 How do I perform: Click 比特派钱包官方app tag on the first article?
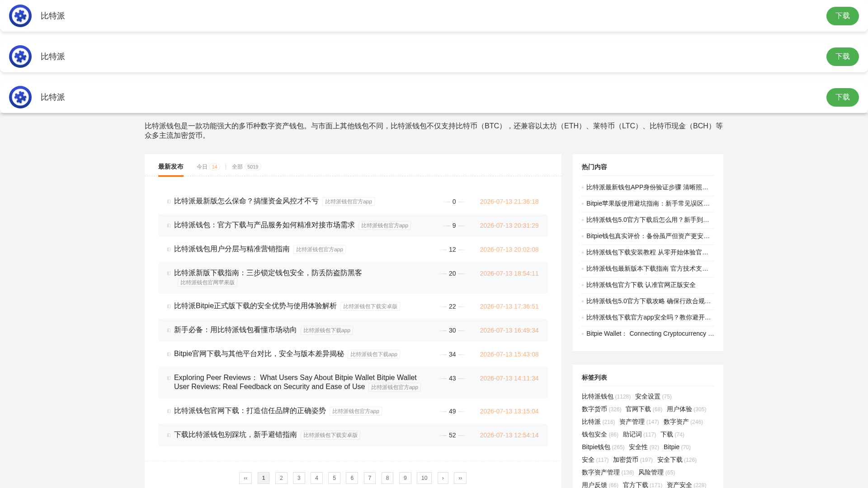click(x=349, y=202)
